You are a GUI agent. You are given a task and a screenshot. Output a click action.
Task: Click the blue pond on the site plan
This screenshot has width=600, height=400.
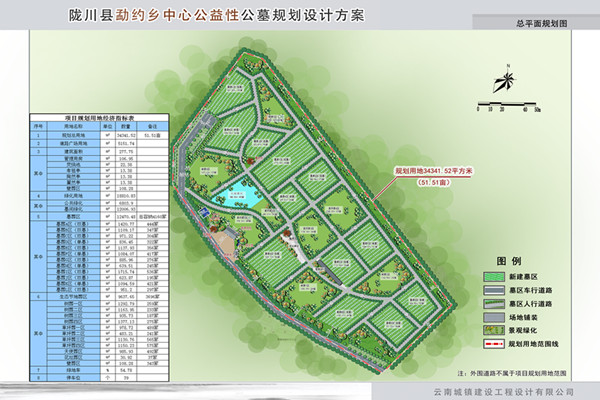tap(242, 197)
